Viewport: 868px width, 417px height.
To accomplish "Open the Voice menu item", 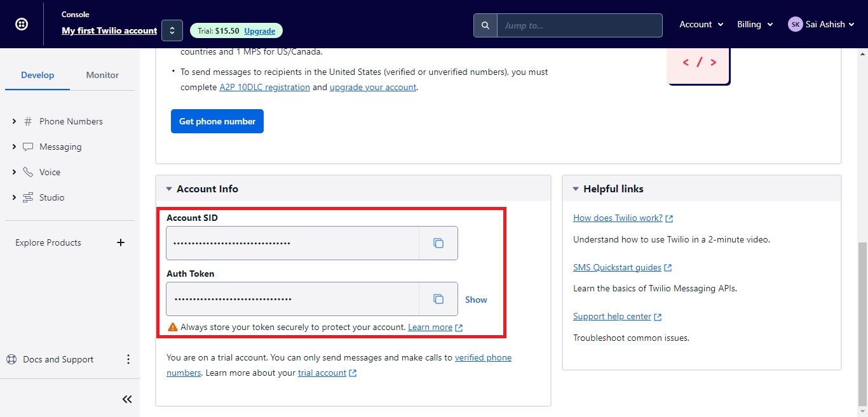I will pyautogui.click(x=50, y=172).
